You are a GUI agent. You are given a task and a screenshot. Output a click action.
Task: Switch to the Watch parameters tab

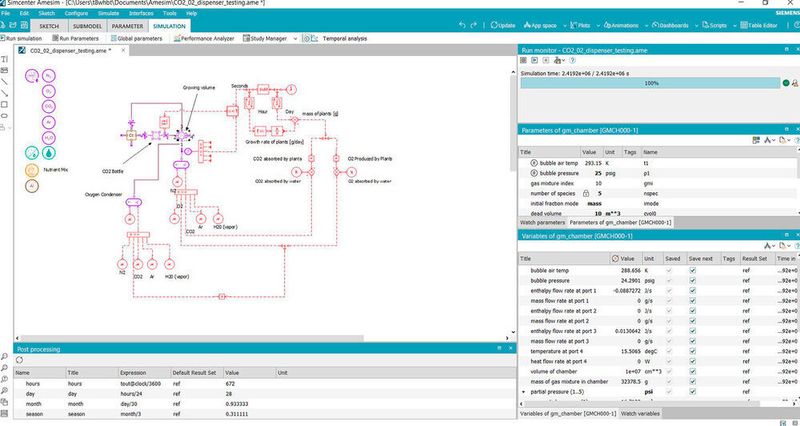tap(542, 223)
